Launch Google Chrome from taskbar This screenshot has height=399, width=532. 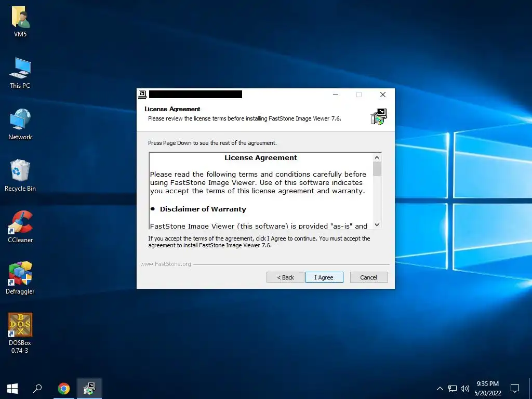tap(64, 388)
